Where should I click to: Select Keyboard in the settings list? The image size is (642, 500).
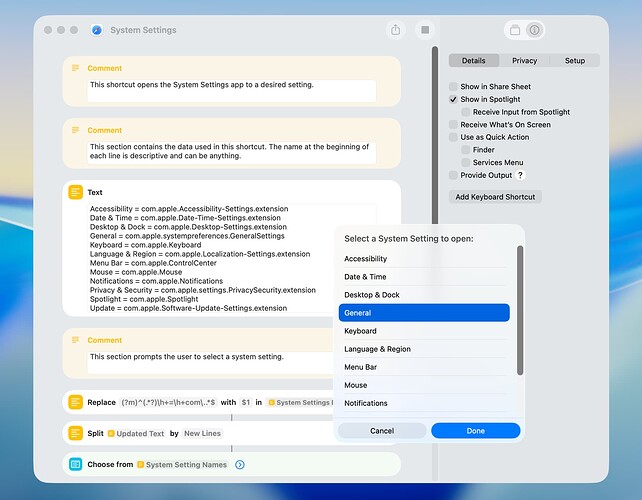pos(424,331)
